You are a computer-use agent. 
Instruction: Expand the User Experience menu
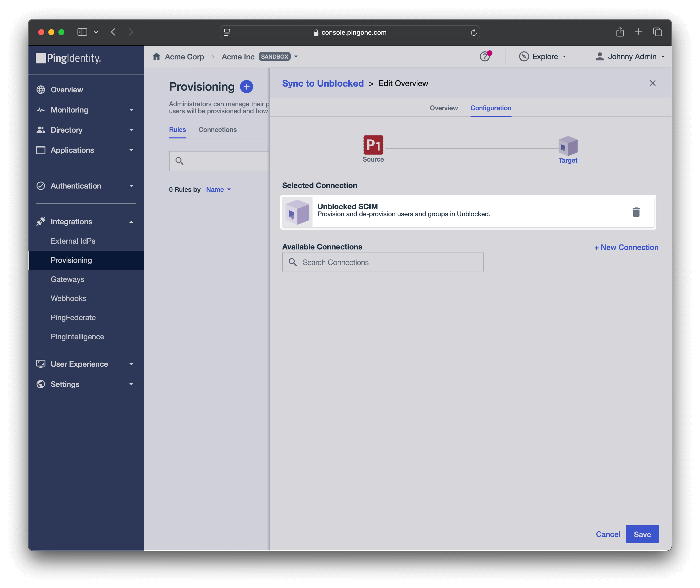[x=131, y=364]
